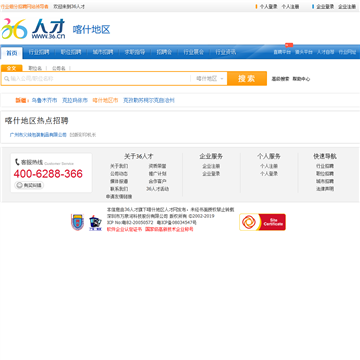The height and width of the screenshot is (360, 360).
Task: Click 企业注册 in the top bar
Action: (347, 6)
